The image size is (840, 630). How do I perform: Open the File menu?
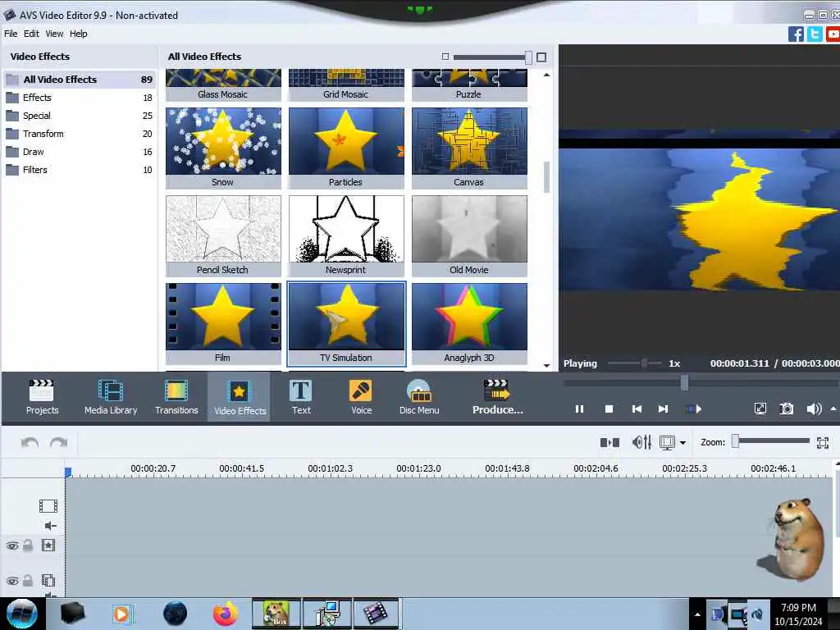click(11, 33)
